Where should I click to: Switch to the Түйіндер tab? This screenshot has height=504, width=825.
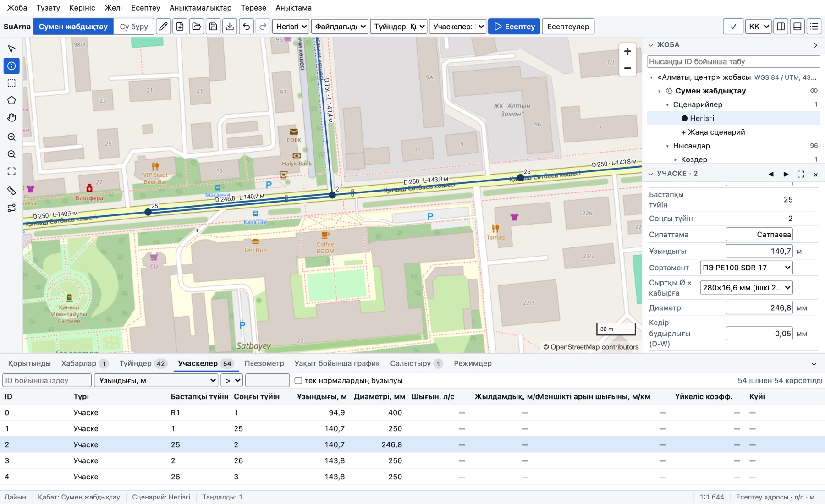pyautogui.click(x=143, y=363)
